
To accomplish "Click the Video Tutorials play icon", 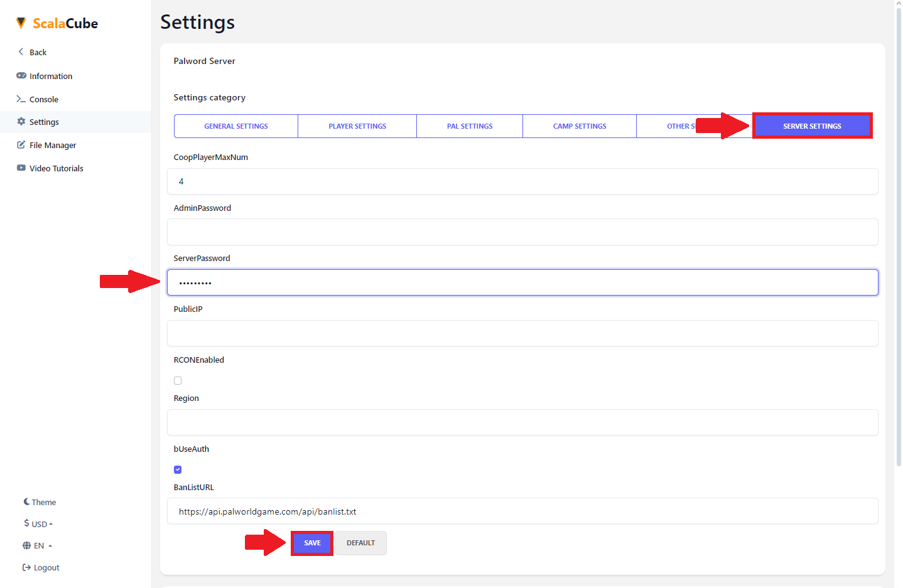I will (21, 168).
